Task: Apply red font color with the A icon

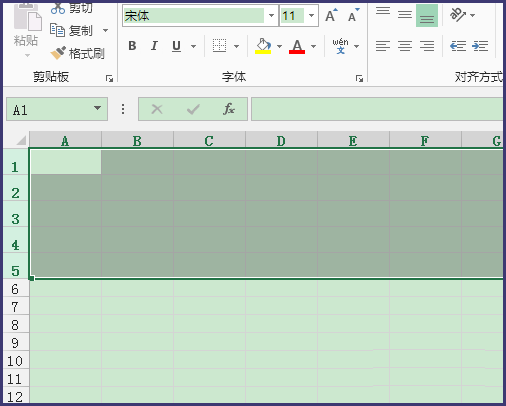Action: point(297,46)
